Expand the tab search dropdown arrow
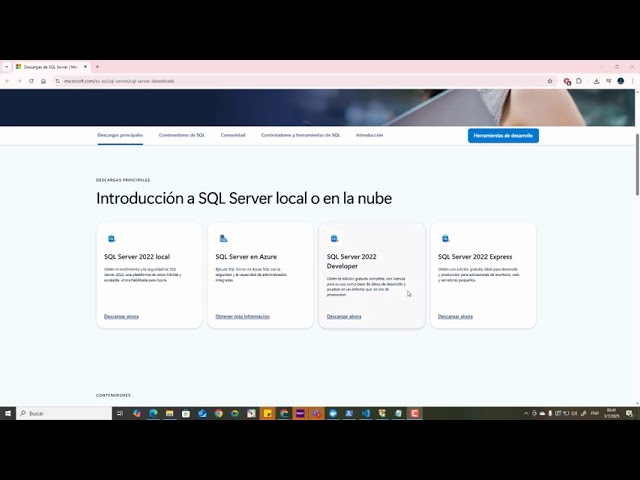 pyautogui.click(x=7, y=67)
